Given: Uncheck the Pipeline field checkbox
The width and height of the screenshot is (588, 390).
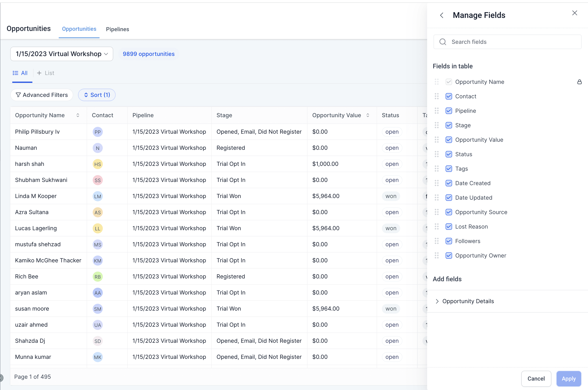Looking at the screenshot, I should click(x=449, y=111).
